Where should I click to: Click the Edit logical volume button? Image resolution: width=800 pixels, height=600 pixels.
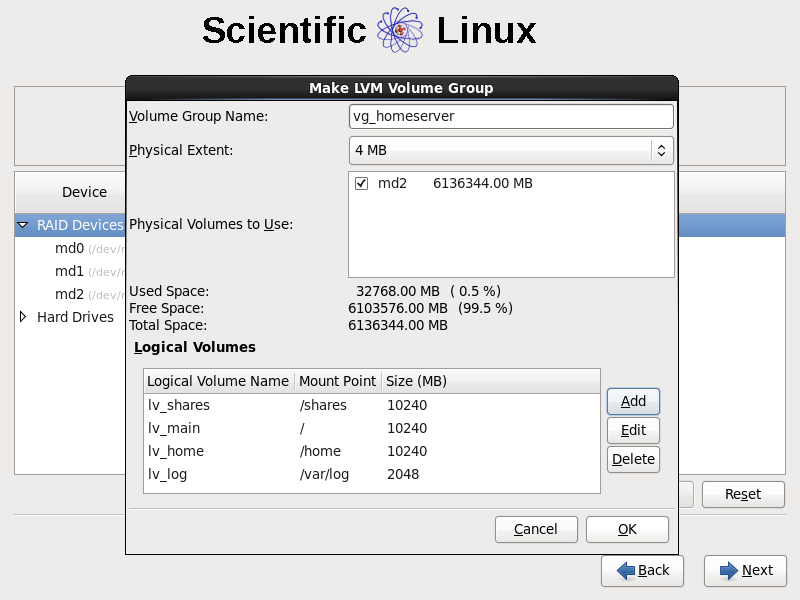point(633,430)
